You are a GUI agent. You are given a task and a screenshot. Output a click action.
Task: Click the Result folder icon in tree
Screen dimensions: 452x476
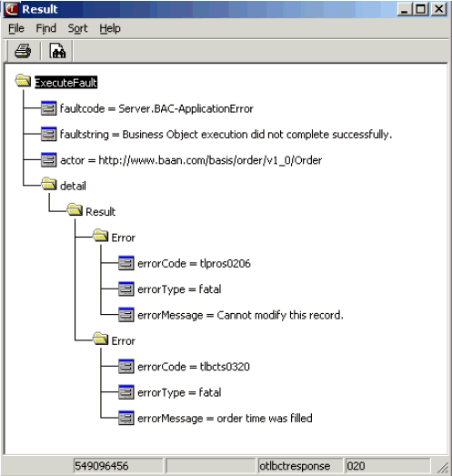coord(75,209)
